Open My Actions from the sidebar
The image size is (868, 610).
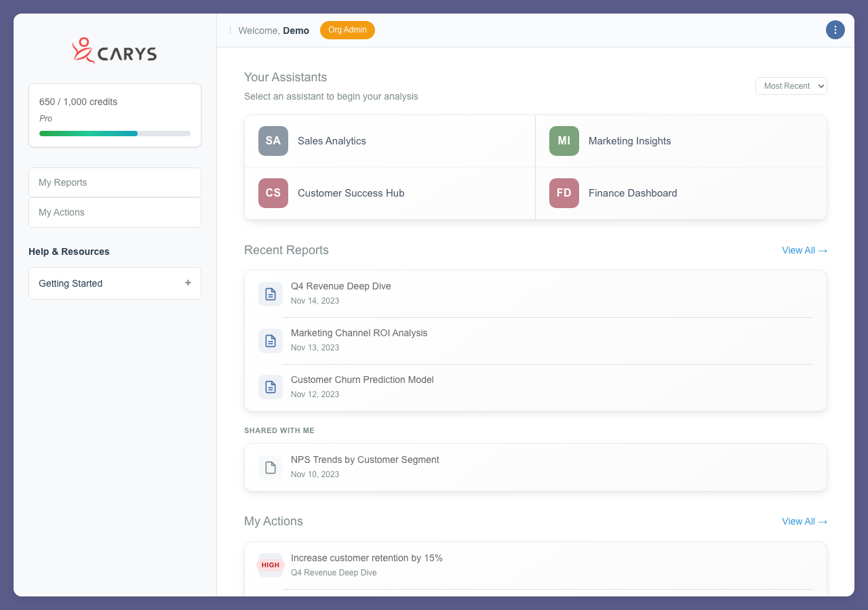[115, 212]
